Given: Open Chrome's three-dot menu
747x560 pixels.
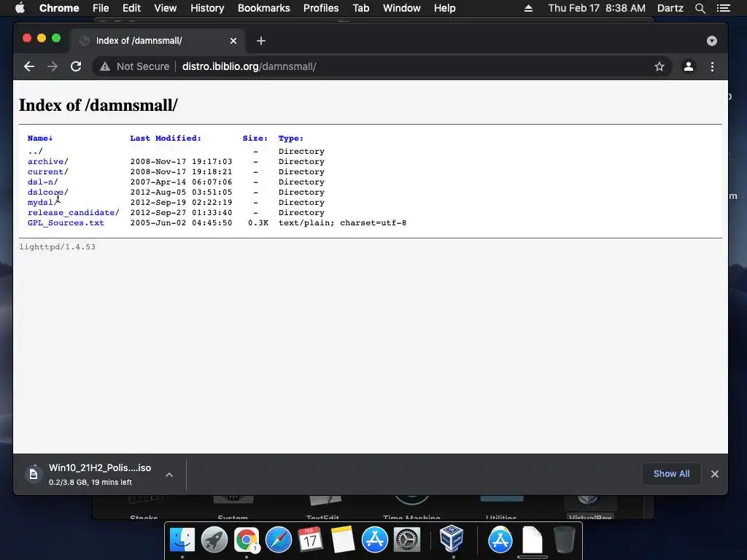Looking at the screenshot, I should tap(712, 66).
